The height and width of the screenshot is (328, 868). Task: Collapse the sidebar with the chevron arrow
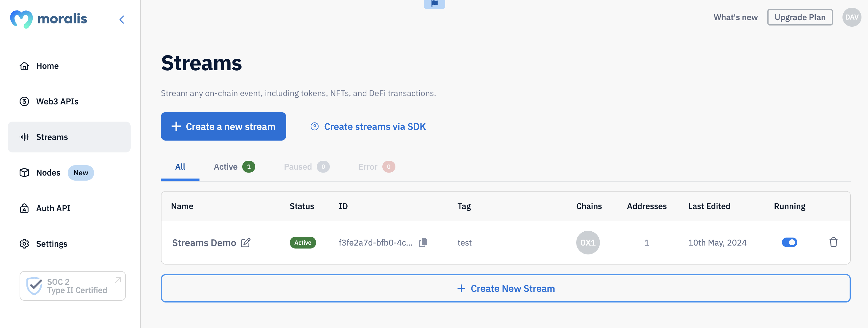(122, 20)
